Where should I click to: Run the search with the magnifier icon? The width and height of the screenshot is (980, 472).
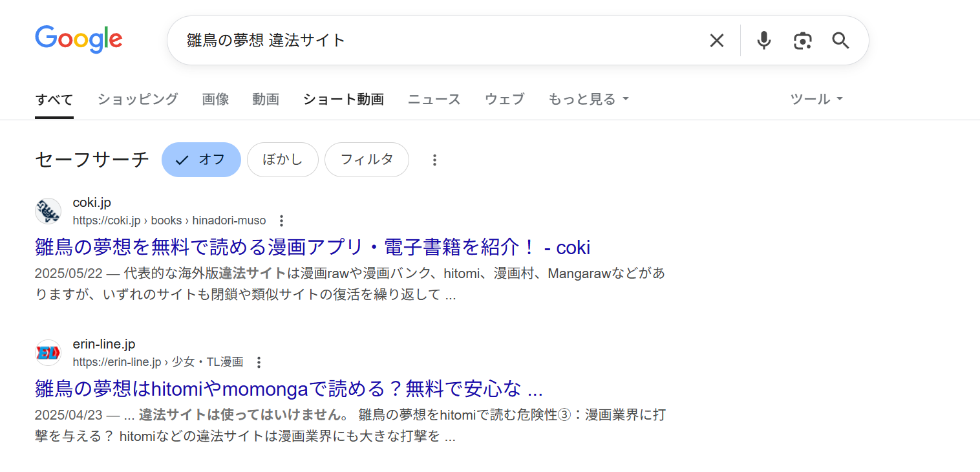pos(840,40)
